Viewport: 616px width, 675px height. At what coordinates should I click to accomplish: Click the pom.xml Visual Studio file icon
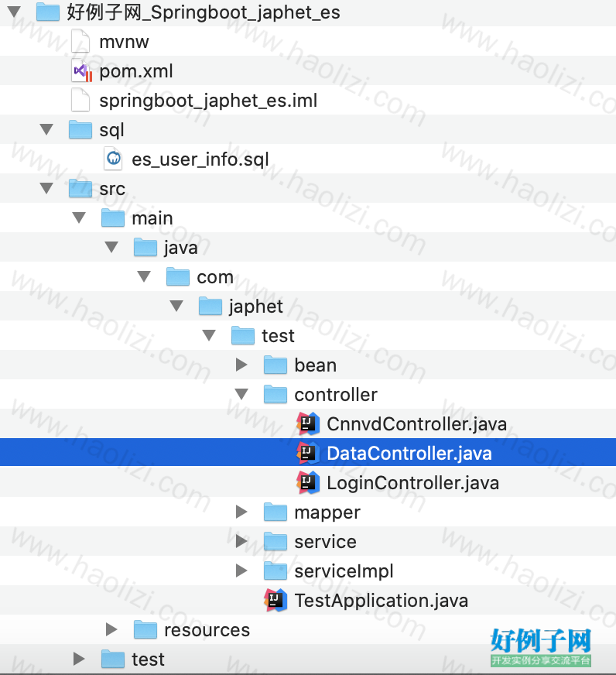[82, 70]
